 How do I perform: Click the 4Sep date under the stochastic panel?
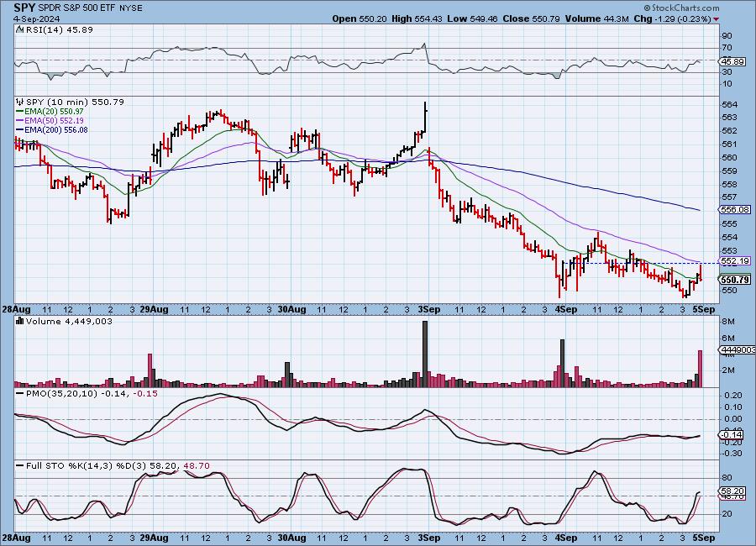click(566, 538)
